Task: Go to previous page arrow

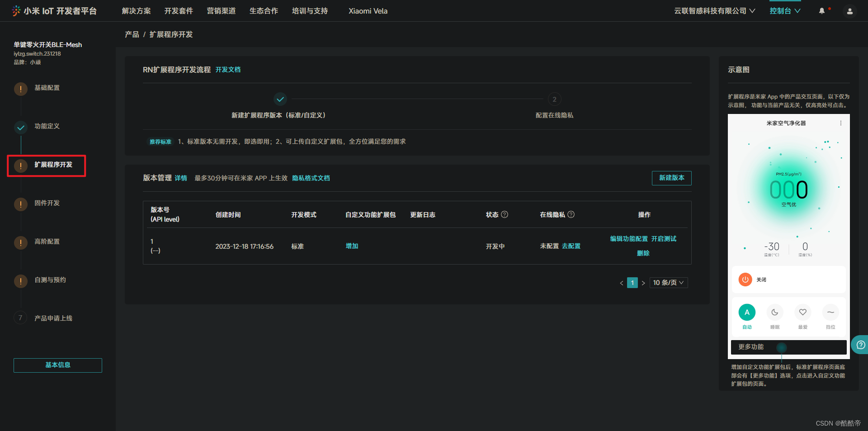Action: (622, 283)
